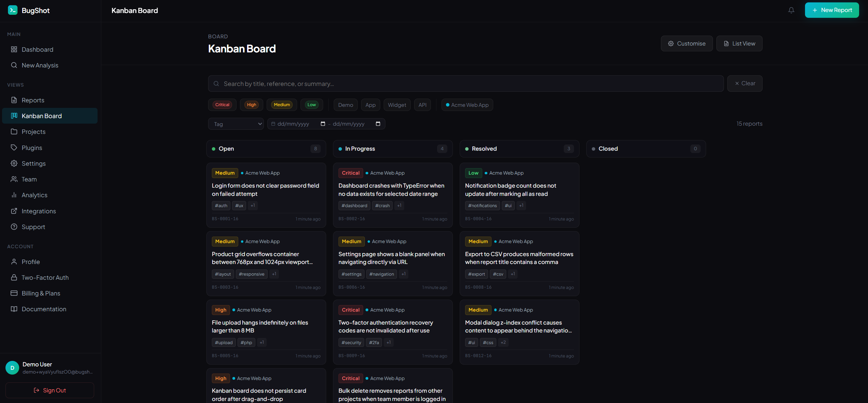This screenshot has width=868, height=403.
Task: Toggle the Acme Web App project filter
Action: coord(467,105)
